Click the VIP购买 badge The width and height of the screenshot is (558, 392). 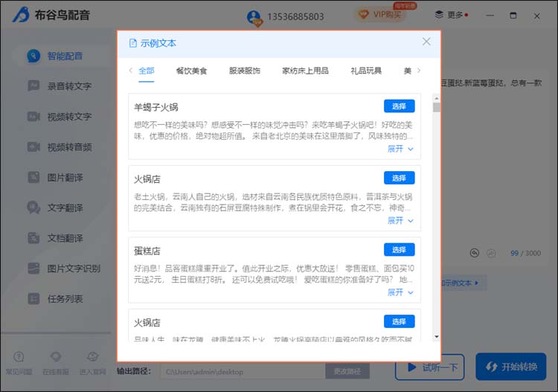click(381, 15)
